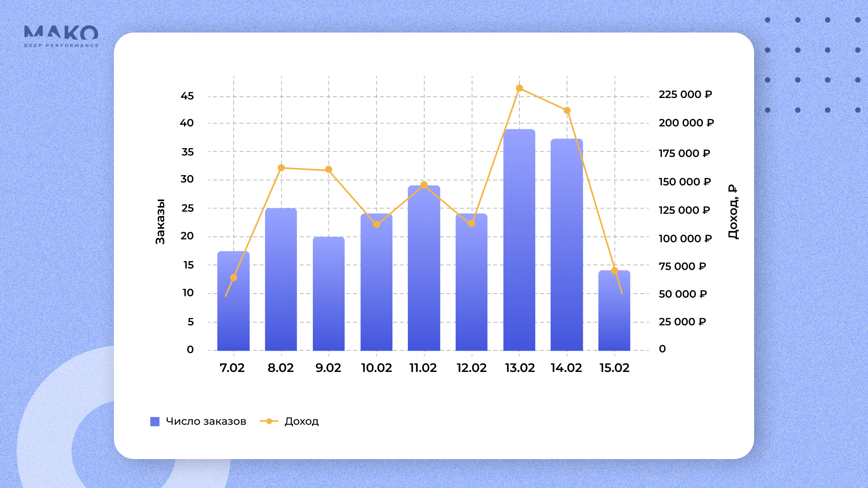
Task: Click the income point for 14.02
Action: coord(567,110)
